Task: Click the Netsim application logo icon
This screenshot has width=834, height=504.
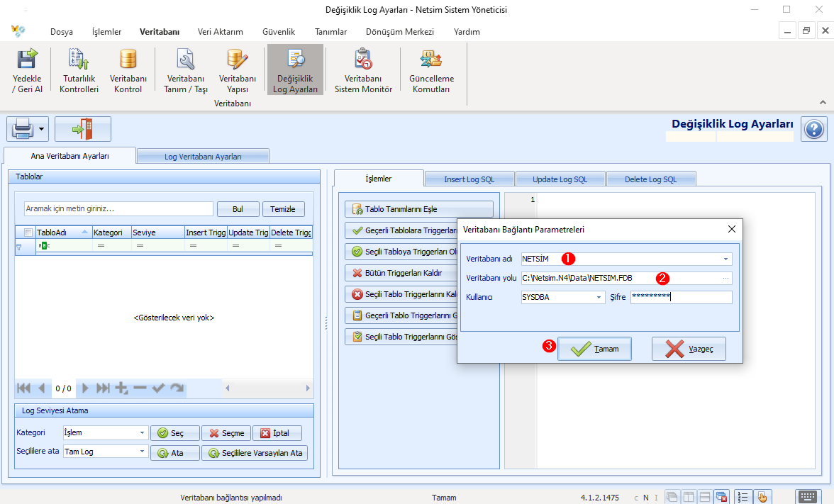Action: tap(18, 31)
